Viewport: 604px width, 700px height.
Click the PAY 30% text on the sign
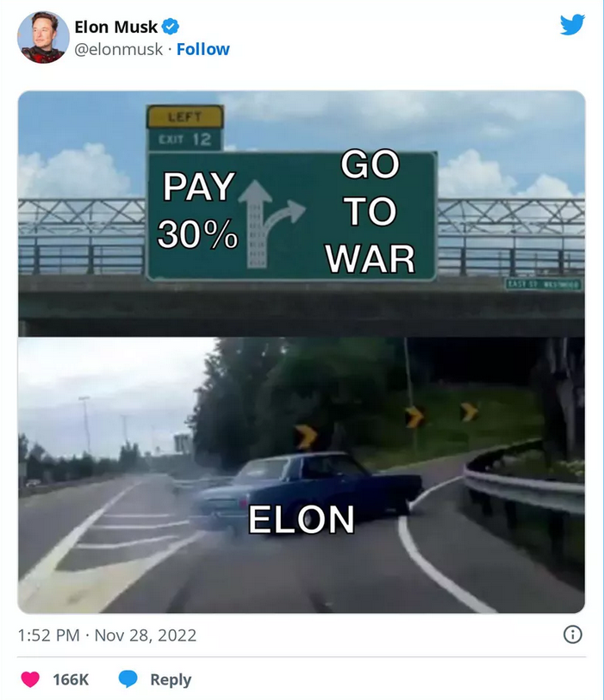(x=197, y=210)
